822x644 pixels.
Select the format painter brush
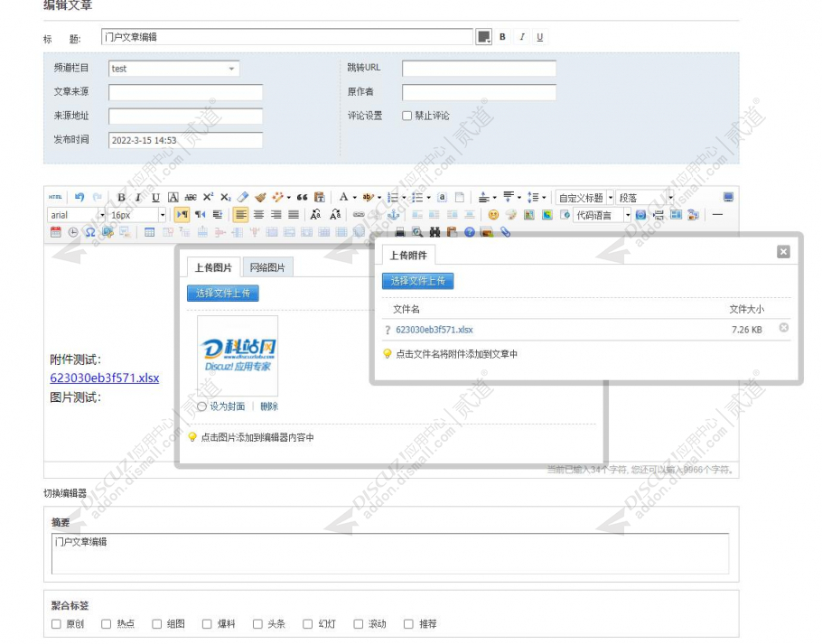pyautogui.click(x=260, y=197)
